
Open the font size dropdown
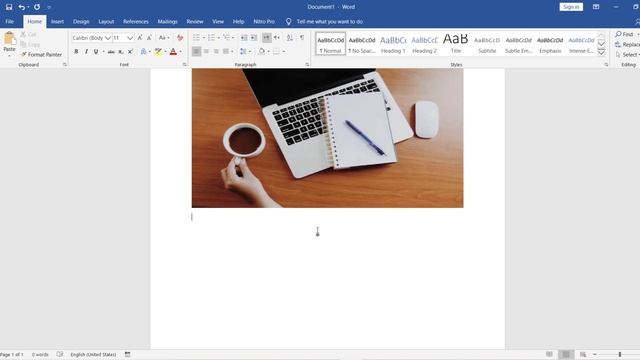130,38
